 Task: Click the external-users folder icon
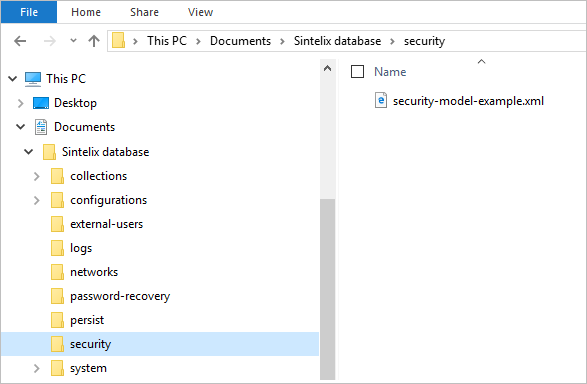click(x=57, y=224)
